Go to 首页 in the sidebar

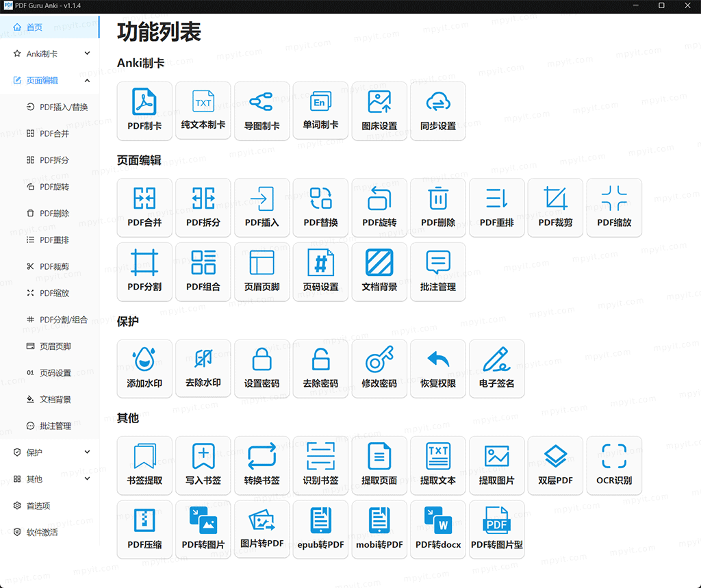click(49, 27)
